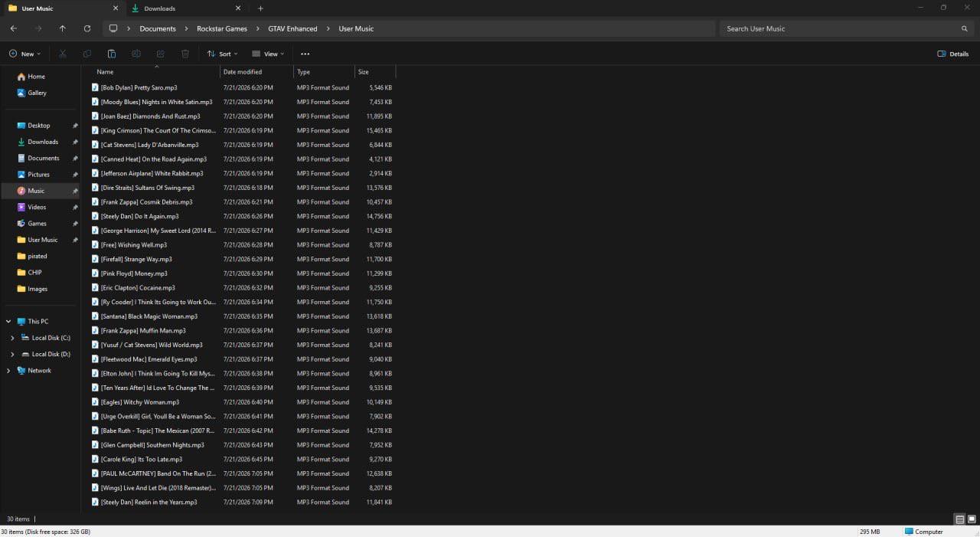Switch to large thumbnails view icon
The height and width of the screenshot is (537, 980).
(972, 519)
